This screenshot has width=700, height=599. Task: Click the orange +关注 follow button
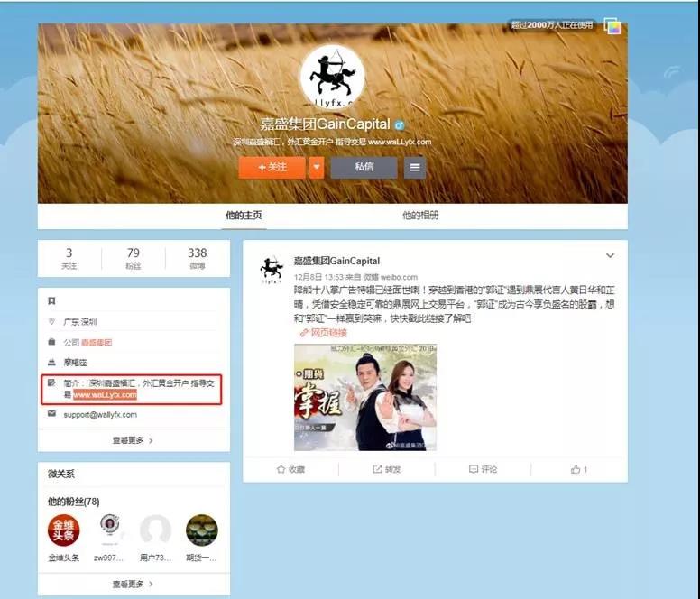click(x=272, y=168)
